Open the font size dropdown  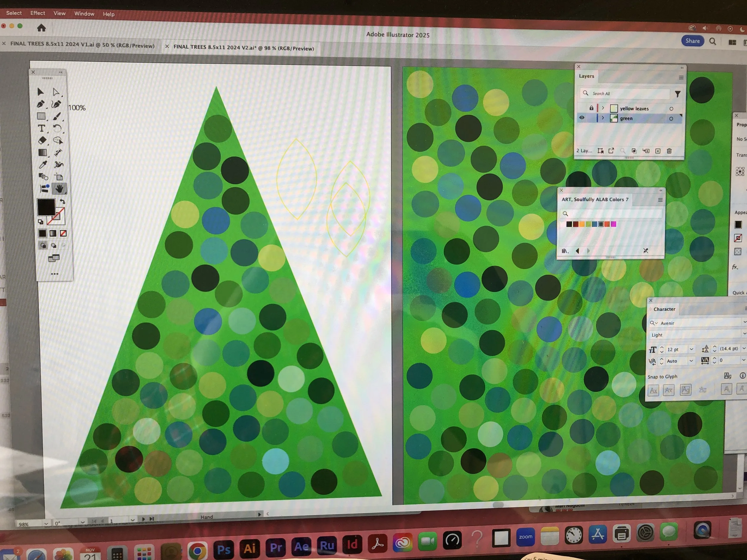click(x=691, y=349)
